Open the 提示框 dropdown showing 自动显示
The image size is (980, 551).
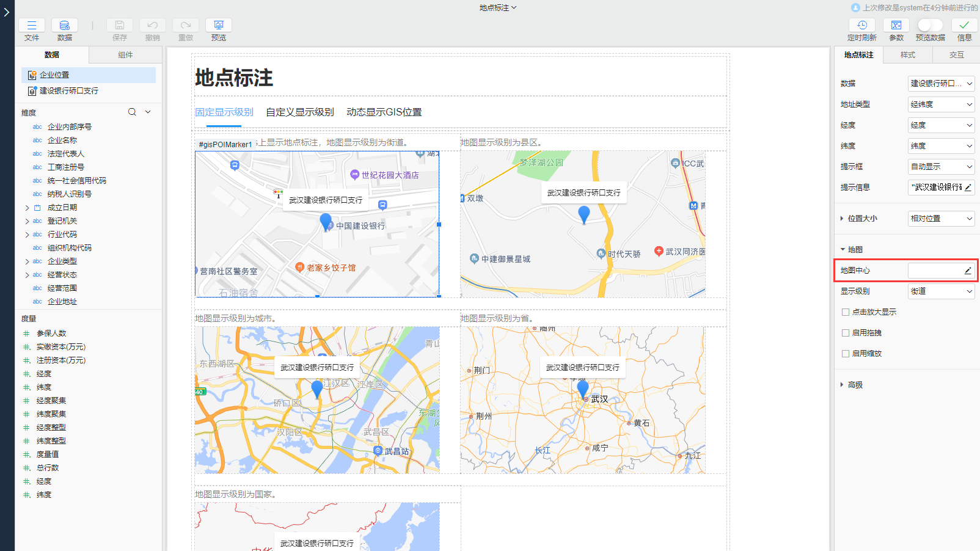pos(941,166)
